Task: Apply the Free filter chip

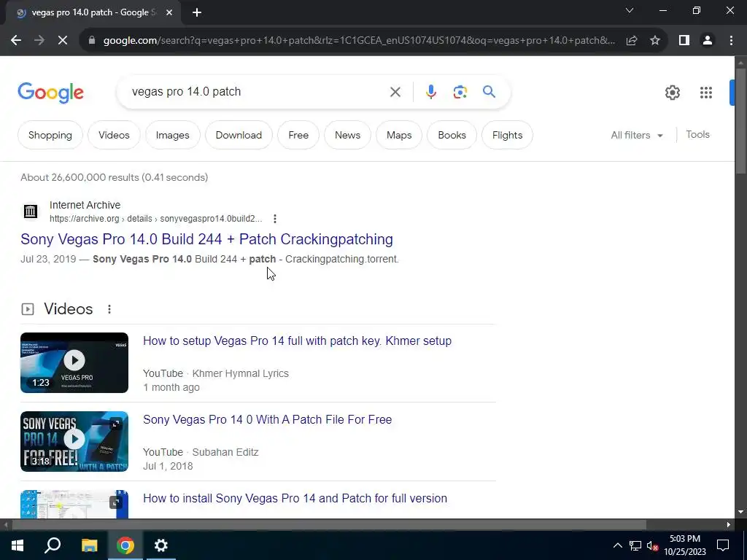Action: coord(298,135)
